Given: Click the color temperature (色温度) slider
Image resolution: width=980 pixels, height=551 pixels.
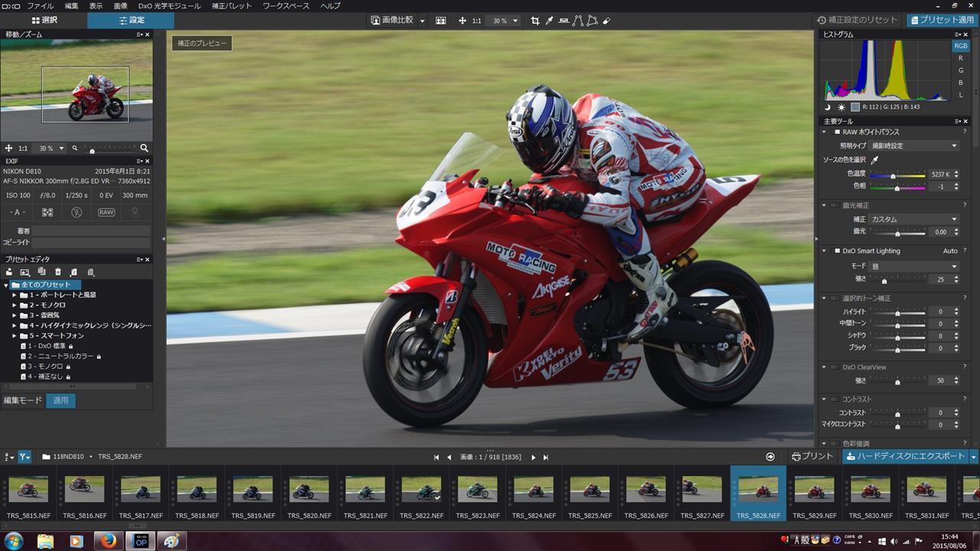Looking at the screenshot, I should pos(897,174).
